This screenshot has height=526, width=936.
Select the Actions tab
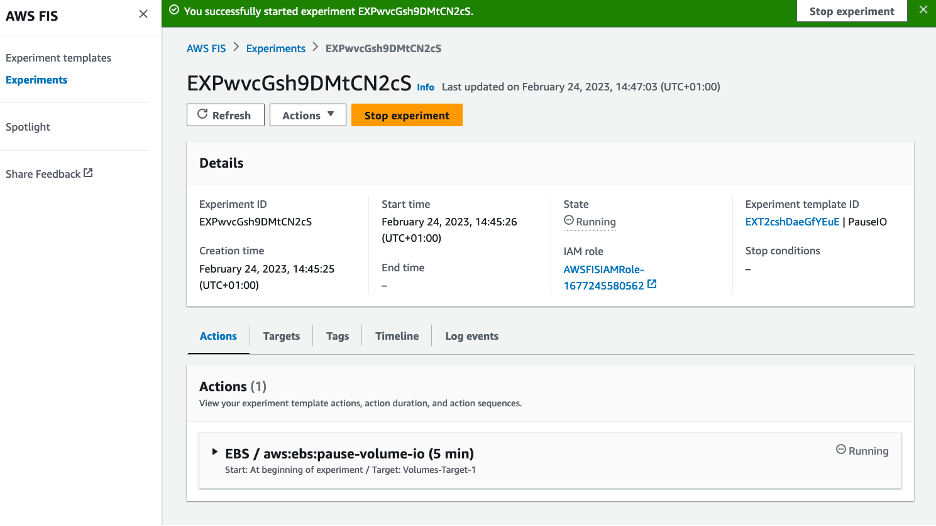(x=218, y=336)
